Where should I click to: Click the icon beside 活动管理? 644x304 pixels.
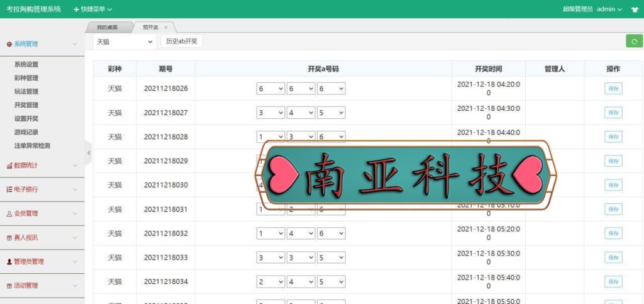tap(9, 286)
